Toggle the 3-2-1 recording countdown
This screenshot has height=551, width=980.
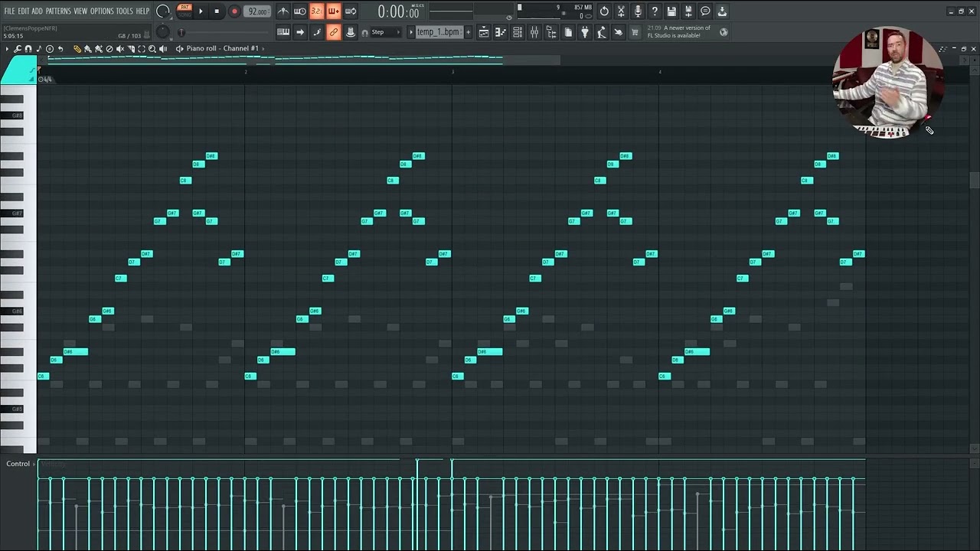(x=317, y=11)
